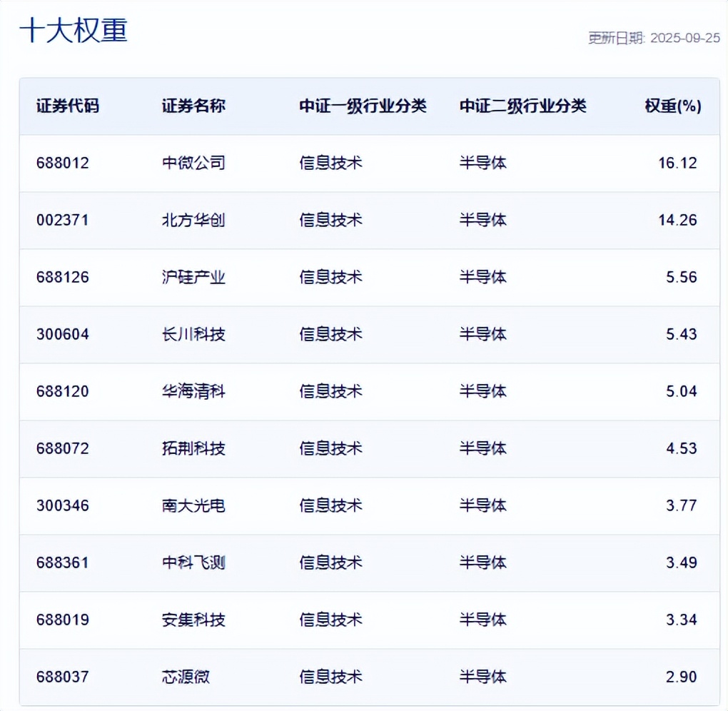Image resolution: width=728 pixels, height=711 pixels.
Task: Select stock code 688072
Action: pos(63,448)
